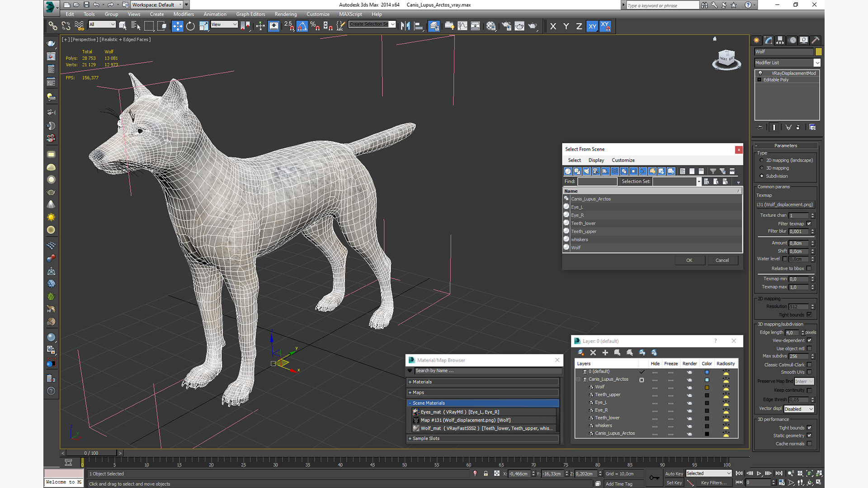Switch to the Hierarchy command panel
Image resolution: width=868 pixels, height=488 pixels.
point(780,40)
